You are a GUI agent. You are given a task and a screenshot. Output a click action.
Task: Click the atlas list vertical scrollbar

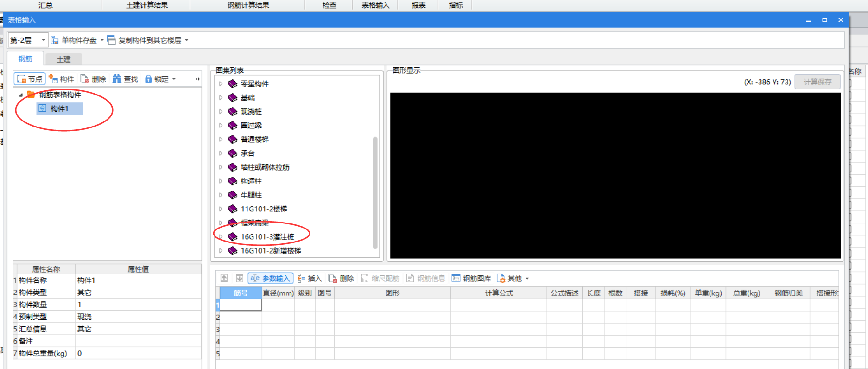coord(375,192)
